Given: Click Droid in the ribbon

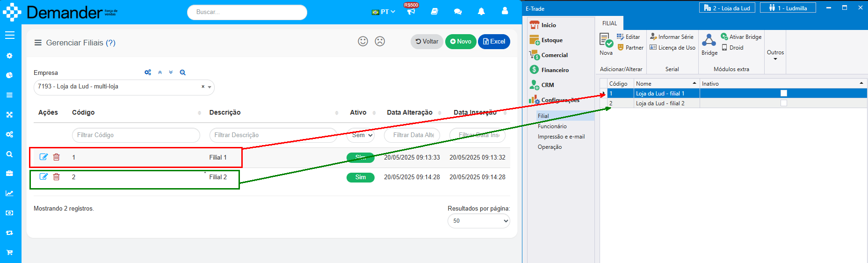Looking at the screenshot, I should pyautogui.click(x=732, y=47).
